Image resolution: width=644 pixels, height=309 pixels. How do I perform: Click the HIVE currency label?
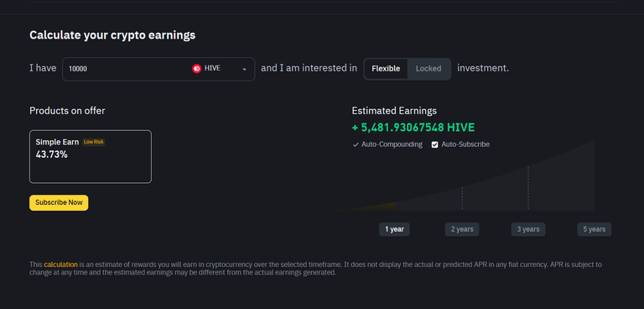212,69
